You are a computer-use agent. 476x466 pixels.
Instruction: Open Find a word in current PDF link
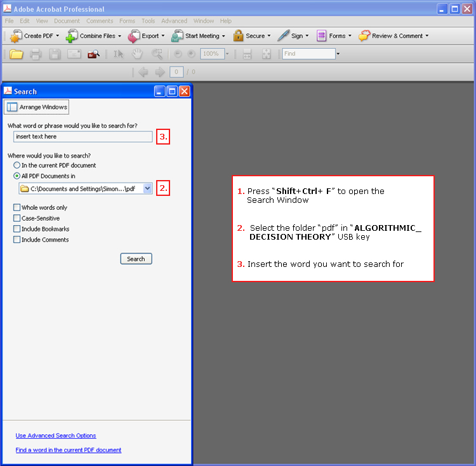[x=69, y=450]
